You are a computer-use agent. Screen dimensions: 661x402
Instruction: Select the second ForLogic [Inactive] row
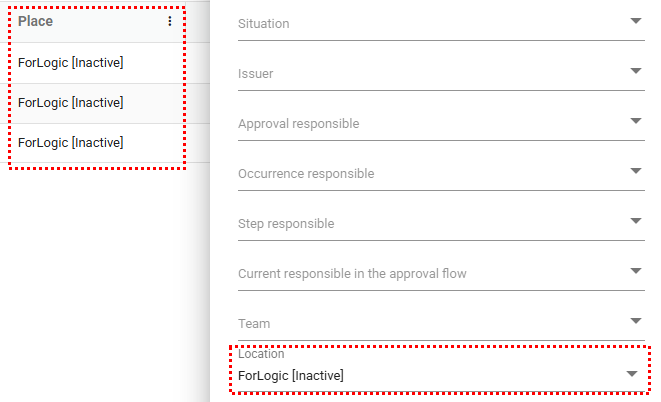click(71, 103)
